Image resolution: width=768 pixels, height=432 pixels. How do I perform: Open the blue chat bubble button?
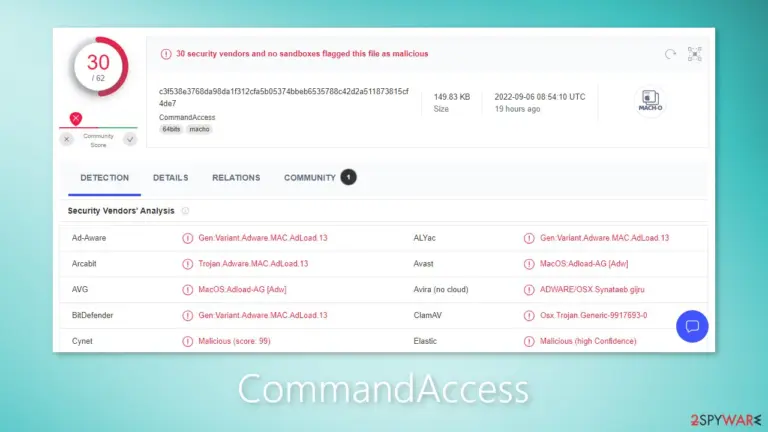tap(692, 326)
